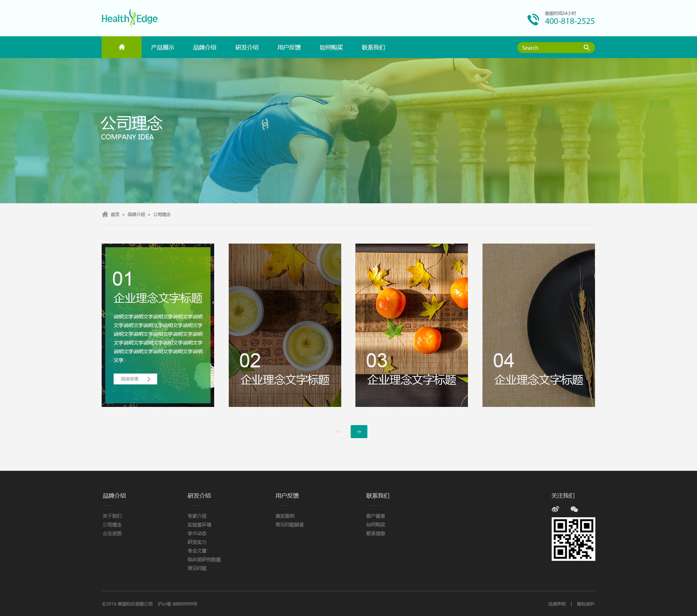697x616 pixels.
Task: Open the WeChat social icon
Action: click(574, 509)
